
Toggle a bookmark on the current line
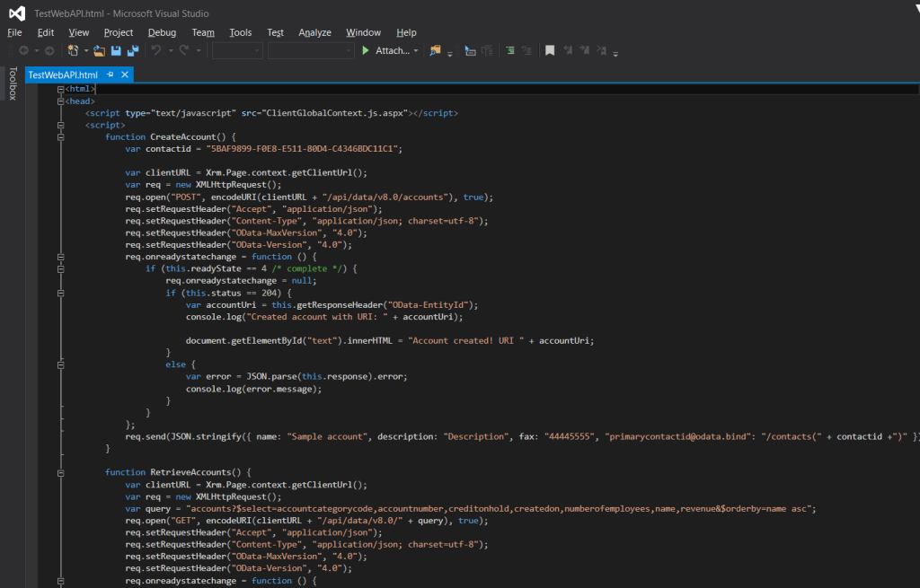pos(550,51)
